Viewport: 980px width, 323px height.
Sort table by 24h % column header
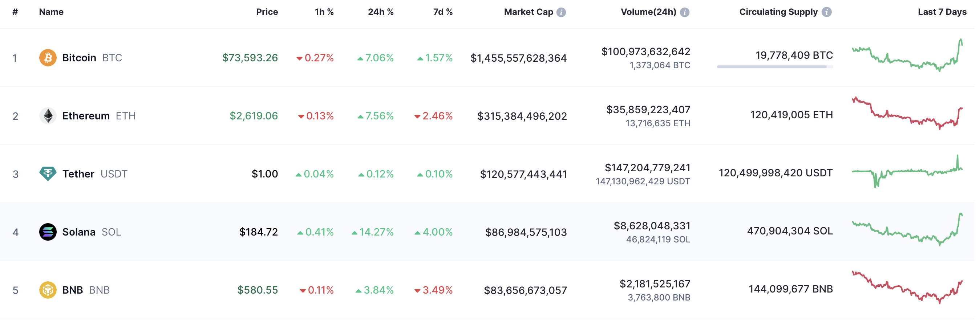(x=380, y=12)
